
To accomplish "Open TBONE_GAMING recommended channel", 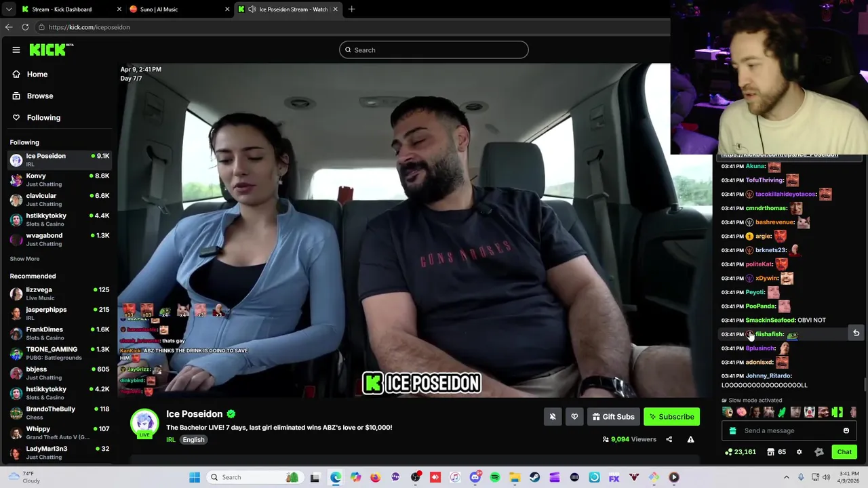I will [59, 353].
